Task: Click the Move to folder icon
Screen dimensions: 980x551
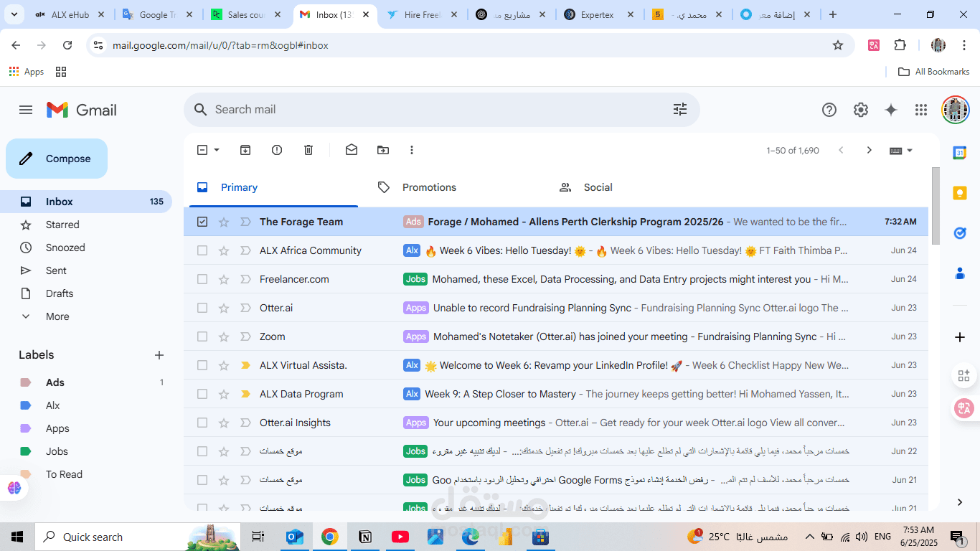Action: [x=383, y=150]
